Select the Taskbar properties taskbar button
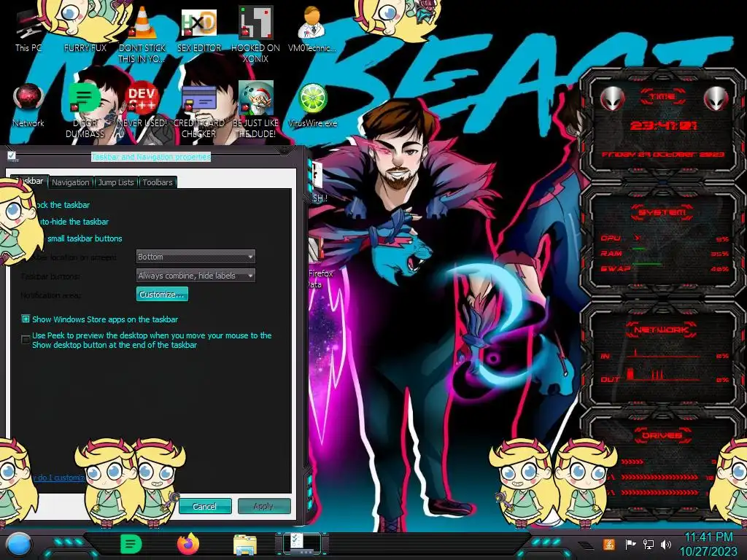 (302, 544)
